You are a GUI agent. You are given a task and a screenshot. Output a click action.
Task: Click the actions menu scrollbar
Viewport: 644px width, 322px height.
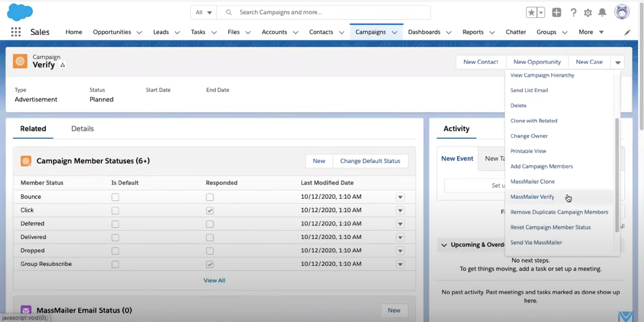click(617, 175)
